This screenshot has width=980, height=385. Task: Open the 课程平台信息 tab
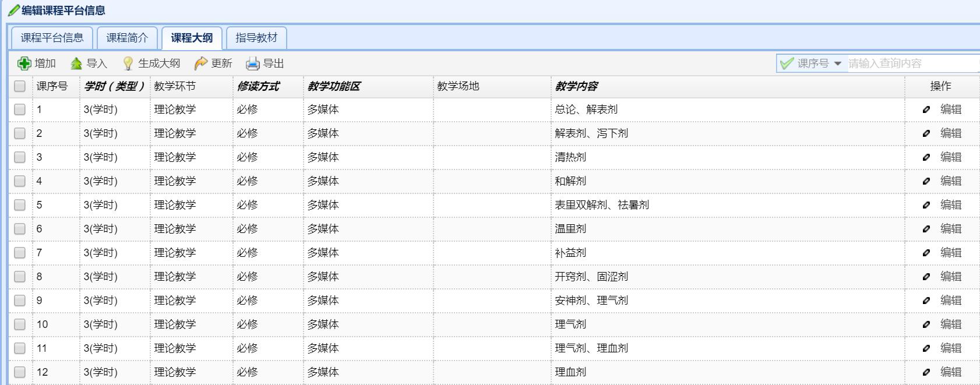point(52,38)
